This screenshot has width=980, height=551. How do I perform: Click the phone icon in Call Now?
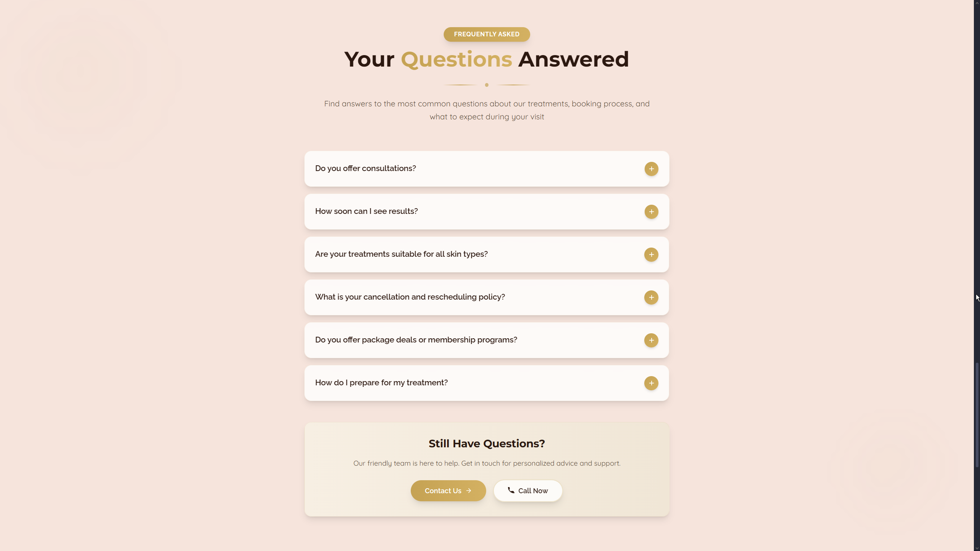[x=511, y=490]
